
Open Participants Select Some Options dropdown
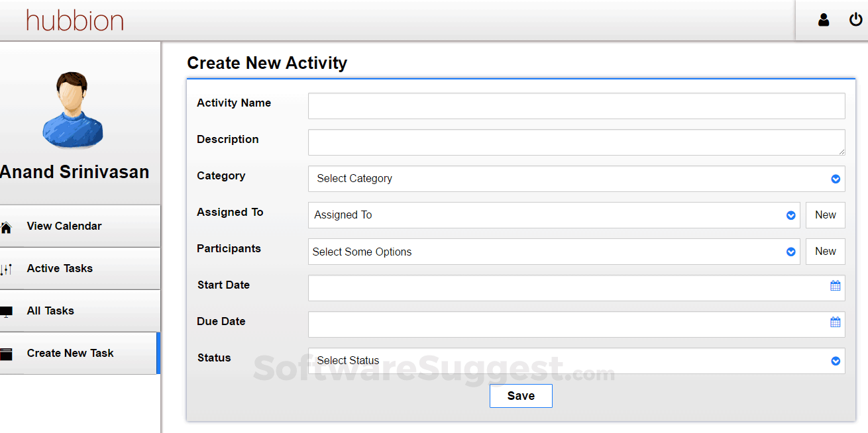click(x=553, y=252)
